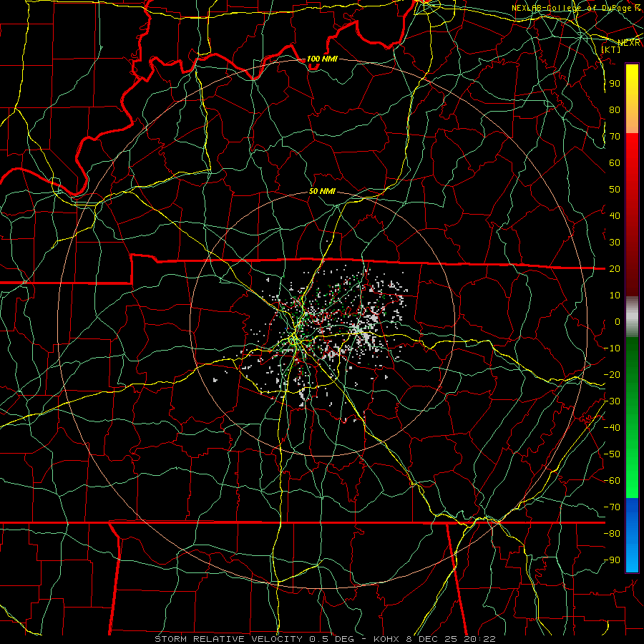The width and height of the screenshot is (644, 644).
Task: Click the 10 value on the velocity scale
Action: click(x=615, y=296)
